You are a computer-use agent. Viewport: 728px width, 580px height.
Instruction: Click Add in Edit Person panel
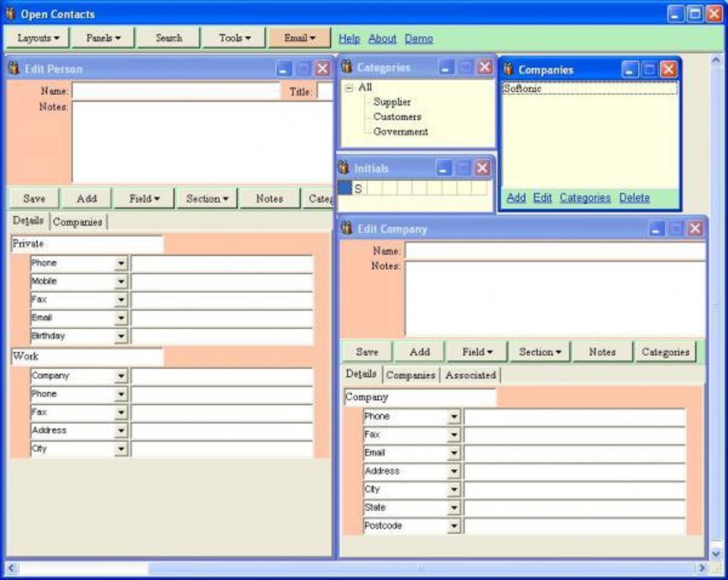(87, 198)
